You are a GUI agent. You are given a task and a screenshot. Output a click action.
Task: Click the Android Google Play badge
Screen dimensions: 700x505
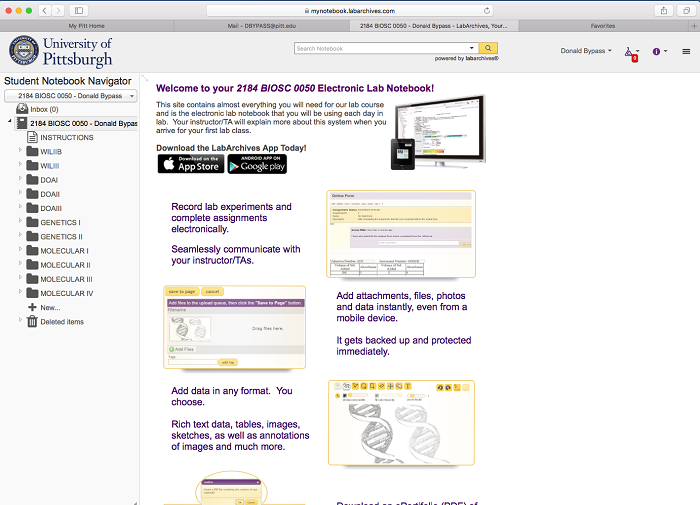(257, 164)
